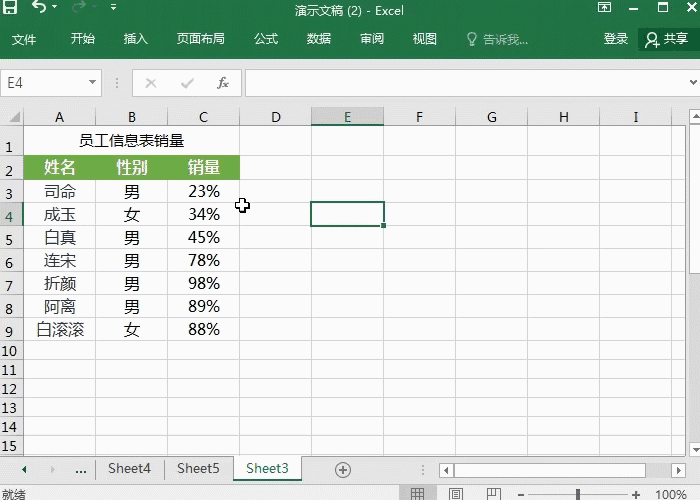Add a new sheet with plus icon
Viewport: 700px width, 500px height.
(x=343, y=470)
